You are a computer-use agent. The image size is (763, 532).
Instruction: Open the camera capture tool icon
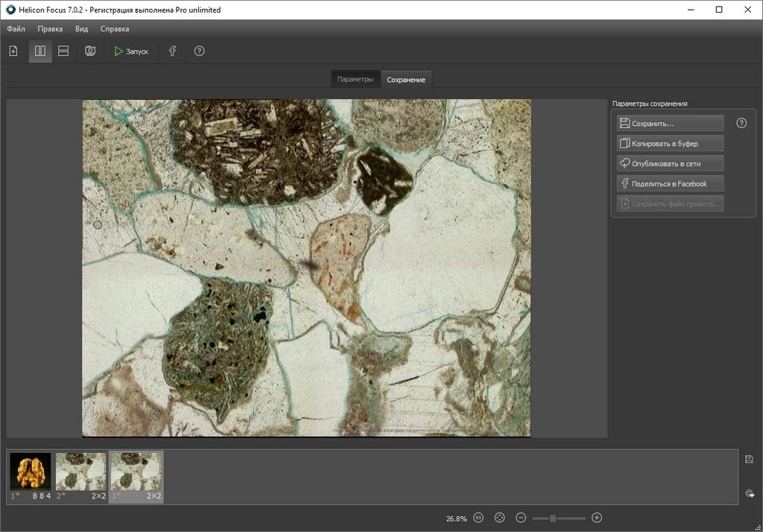tap(90, 51)
